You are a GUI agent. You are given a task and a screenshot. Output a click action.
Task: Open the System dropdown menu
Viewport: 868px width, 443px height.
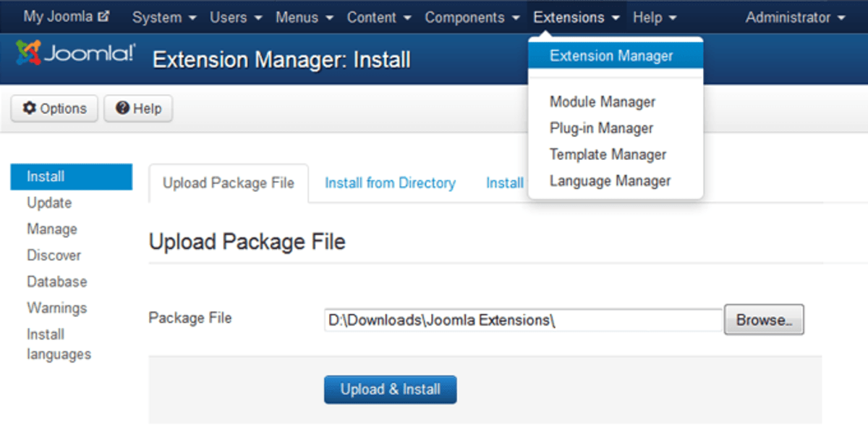tap(164, 17)
